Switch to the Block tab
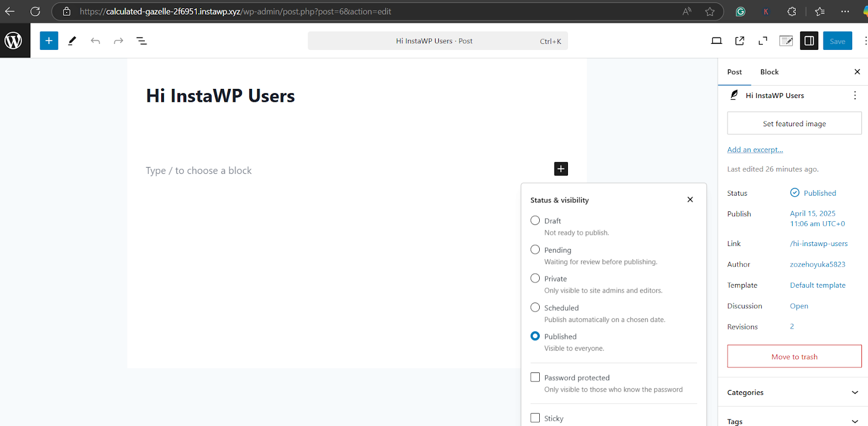 (769, 72)
